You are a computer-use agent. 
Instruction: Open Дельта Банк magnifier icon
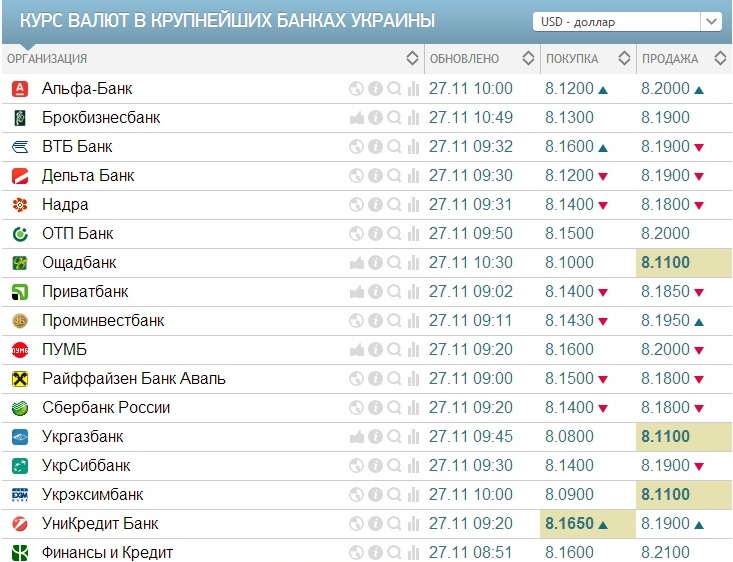point(395,175)
